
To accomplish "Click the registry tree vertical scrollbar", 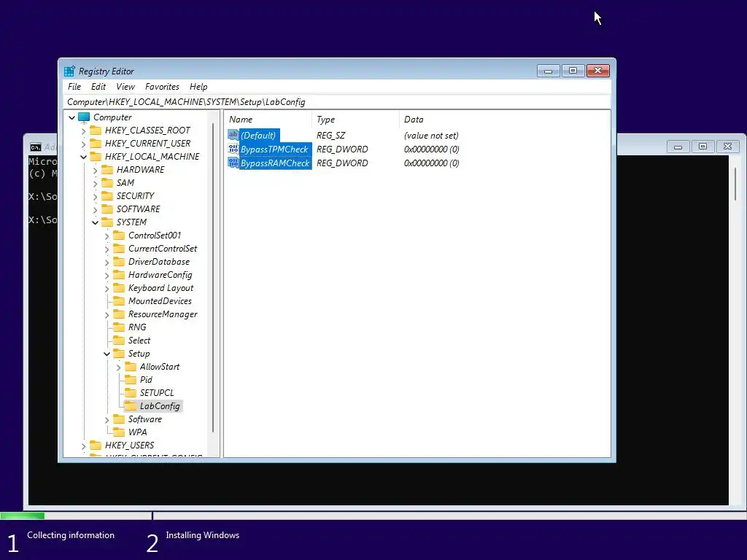I will (214, 276).
